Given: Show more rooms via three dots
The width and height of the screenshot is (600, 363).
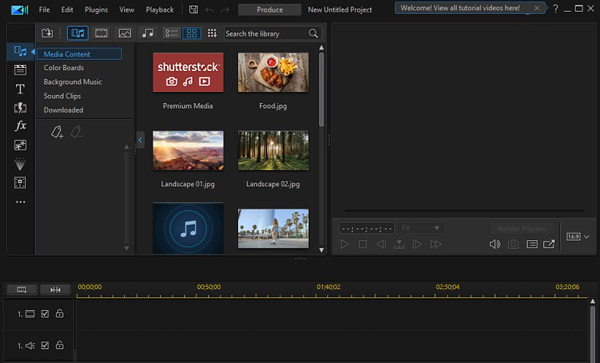Looking at the screenshot, I should coord(20,202).
